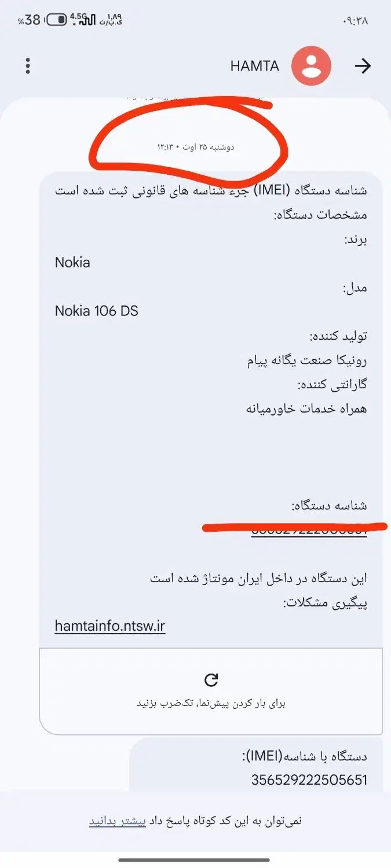Select the IMEI number 356529222505651
This screenshot has width=391, height=868.
coord(309,780)
